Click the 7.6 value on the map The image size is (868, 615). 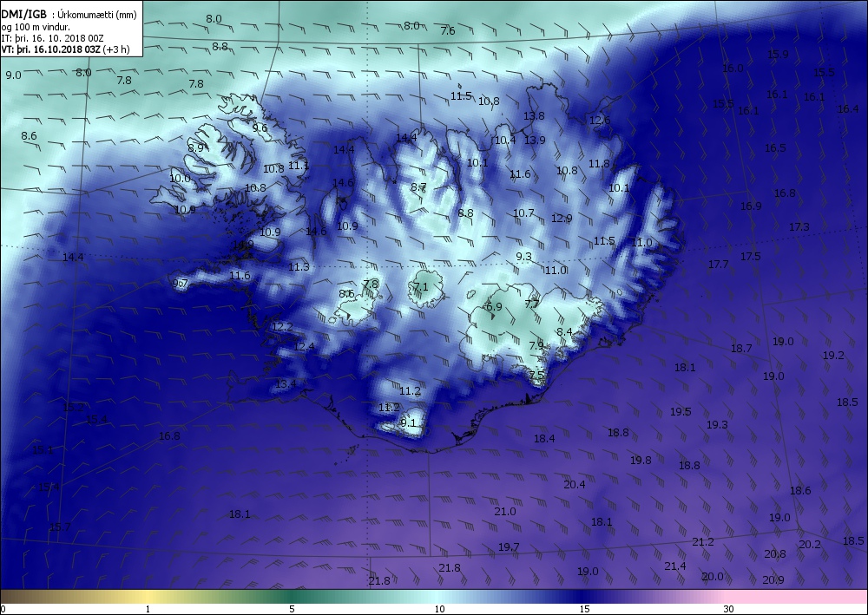click(448, 31)
